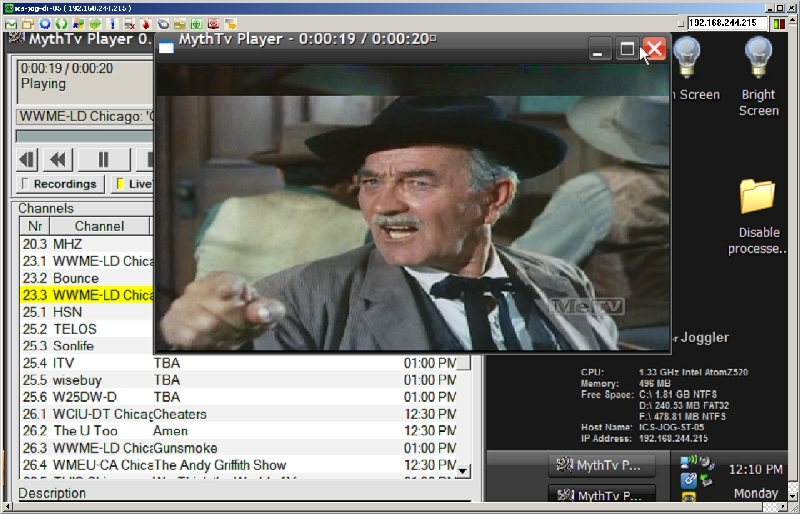The image size is (800, 514).
Task: Minimize the MythTv Player video window
Action: (x=599, y=50)
